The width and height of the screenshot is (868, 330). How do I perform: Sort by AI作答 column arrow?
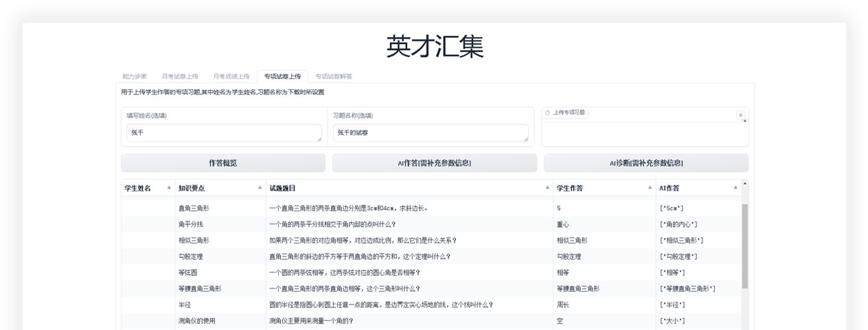tap(735, 188)
